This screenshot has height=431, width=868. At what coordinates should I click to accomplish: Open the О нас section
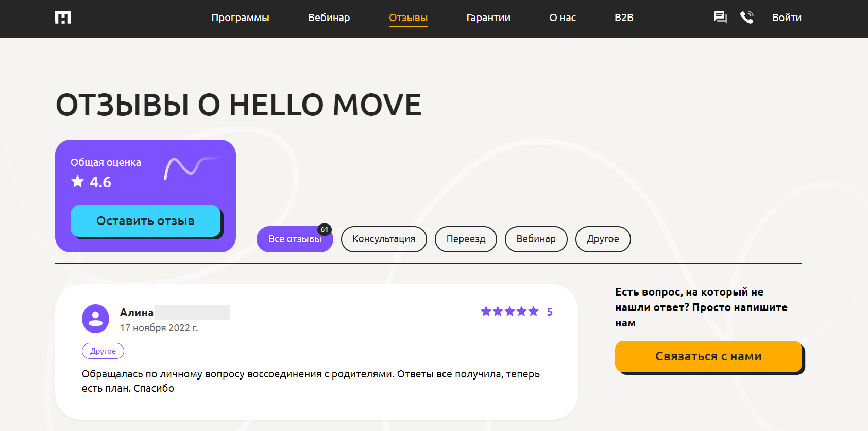(x=562, y=18)
